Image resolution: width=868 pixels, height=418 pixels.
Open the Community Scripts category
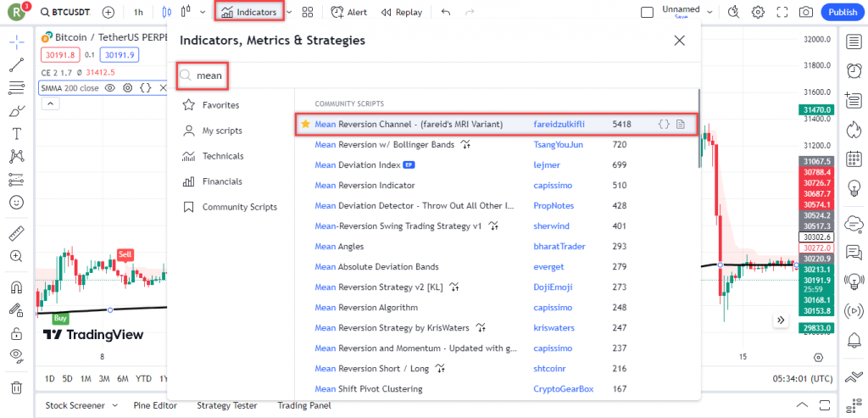coord(231,207)
